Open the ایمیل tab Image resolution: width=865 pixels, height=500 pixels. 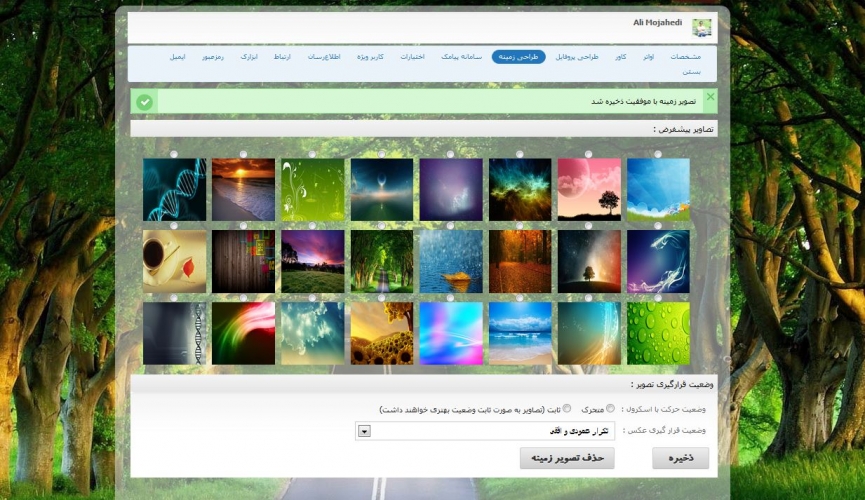(x=177, y=57)
